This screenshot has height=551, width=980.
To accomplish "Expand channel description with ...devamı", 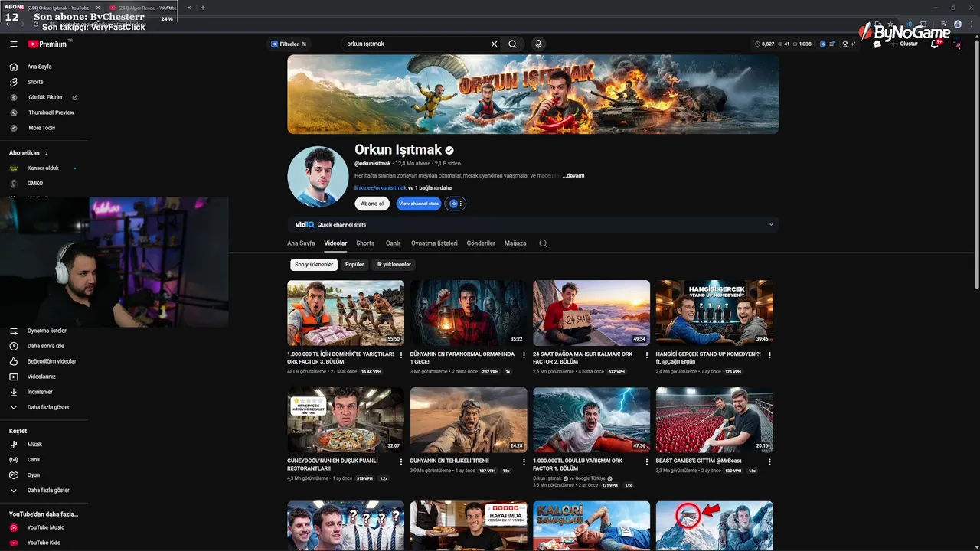I will point(573,176).
